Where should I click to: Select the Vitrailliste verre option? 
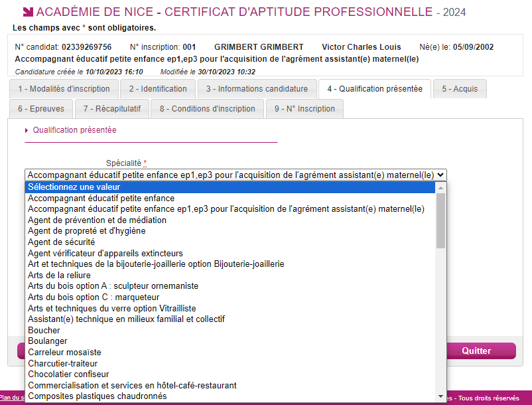click(x=230, y=308)
